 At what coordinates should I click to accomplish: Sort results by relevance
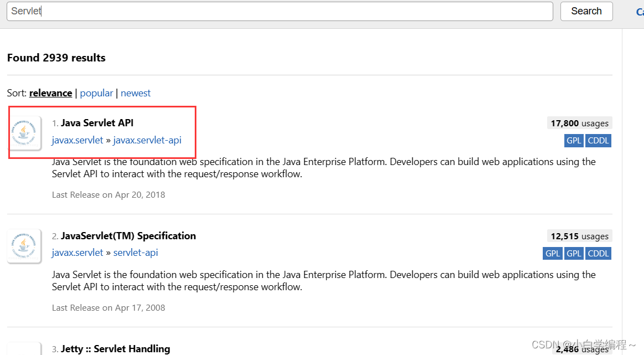50,93
